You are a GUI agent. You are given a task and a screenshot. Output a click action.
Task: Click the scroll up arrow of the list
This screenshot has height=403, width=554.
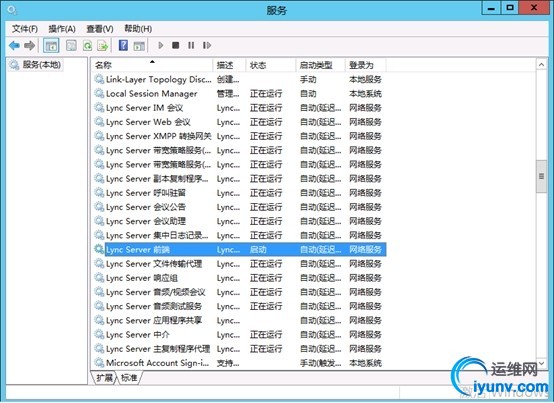[541, 65]
